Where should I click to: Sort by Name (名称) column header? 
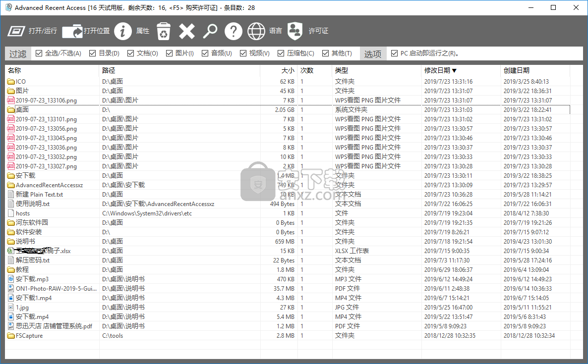pyautogui.click(x=52, y=70)
